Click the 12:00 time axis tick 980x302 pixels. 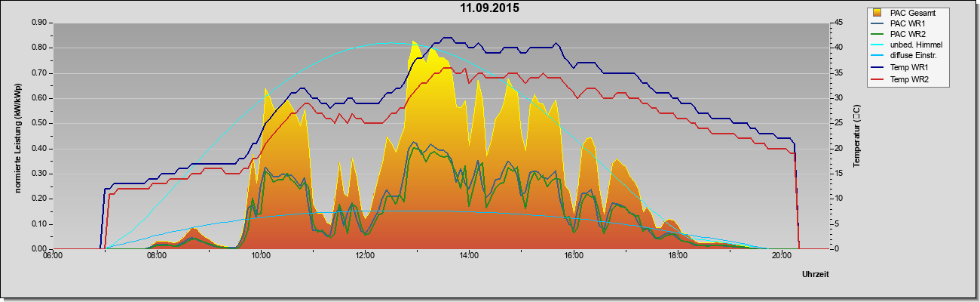(x=366, y=256)
